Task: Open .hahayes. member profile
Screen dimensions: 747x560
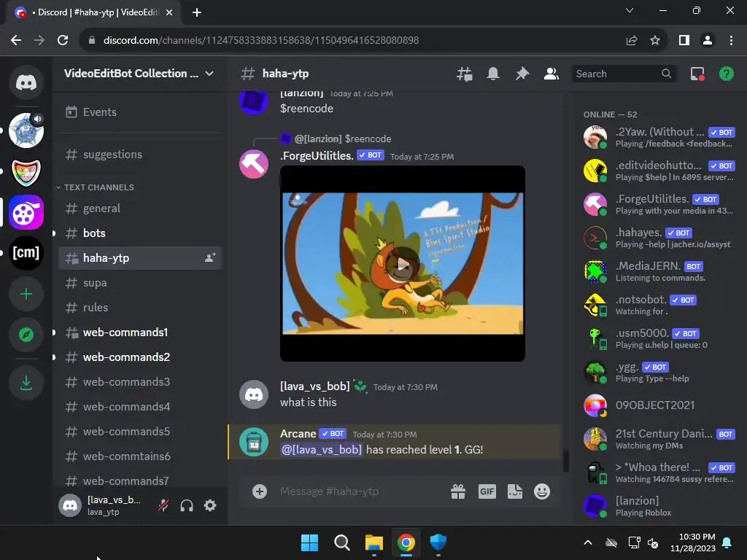Action: click(x=659, y=238)
